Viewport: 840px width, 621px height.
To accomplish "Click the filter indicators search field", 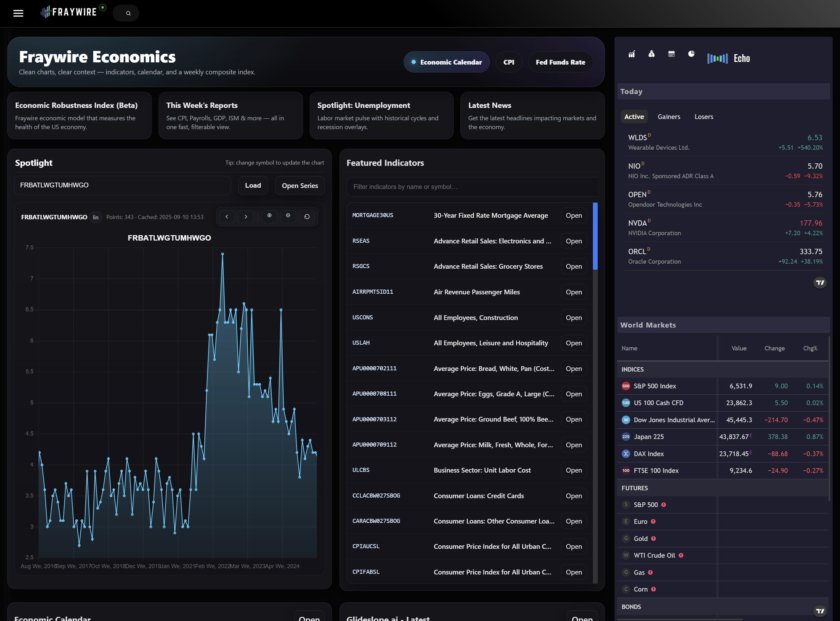I will [x=472, y=187].
